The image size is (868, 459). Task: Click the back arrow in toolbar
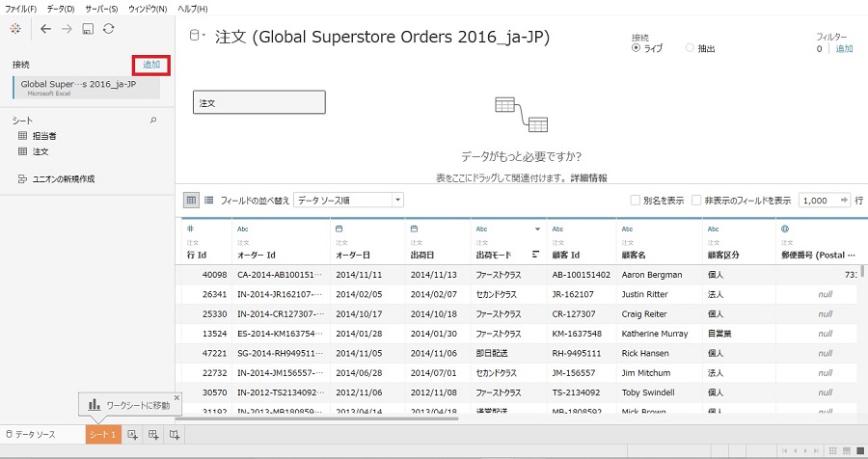click(45, 29)
